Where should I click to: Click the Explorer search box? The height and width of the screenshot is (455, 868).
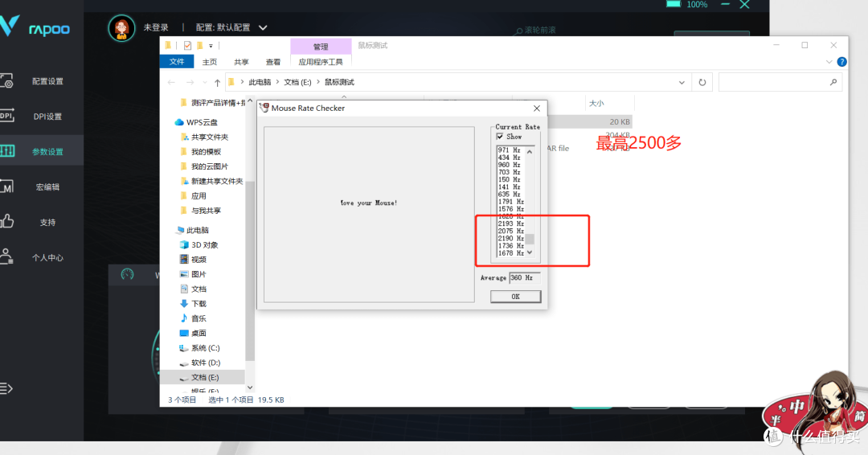[x=780, y=83]
